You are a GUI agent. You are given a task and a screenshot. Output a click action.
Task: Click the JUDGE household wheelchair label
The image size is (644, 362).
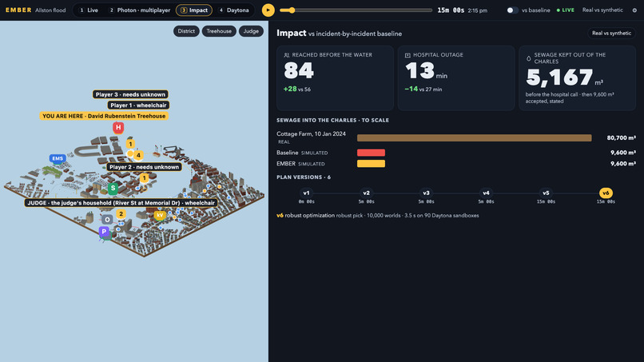[x=121, y=203]
